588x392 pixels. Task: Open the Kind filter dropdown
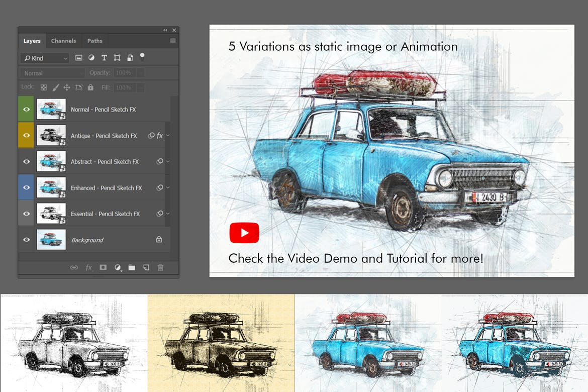point(44,58)
